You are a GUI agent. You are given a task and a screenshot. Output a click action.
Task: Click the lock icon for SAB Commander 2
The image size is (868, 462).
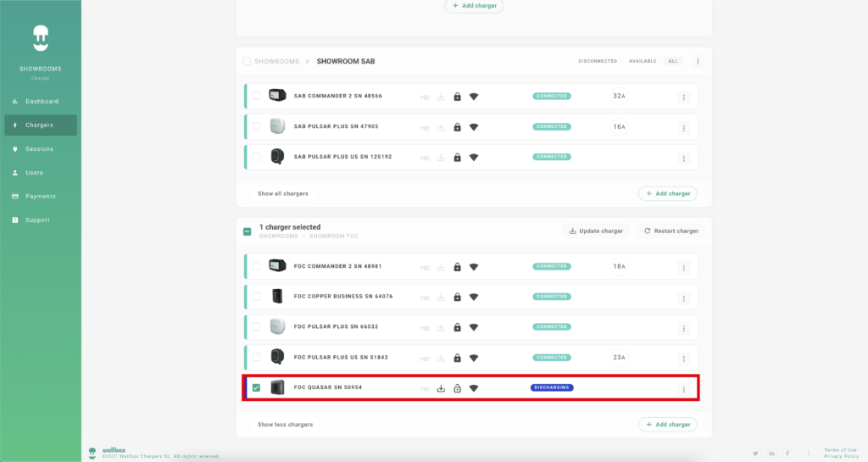(x=457, y=97)
